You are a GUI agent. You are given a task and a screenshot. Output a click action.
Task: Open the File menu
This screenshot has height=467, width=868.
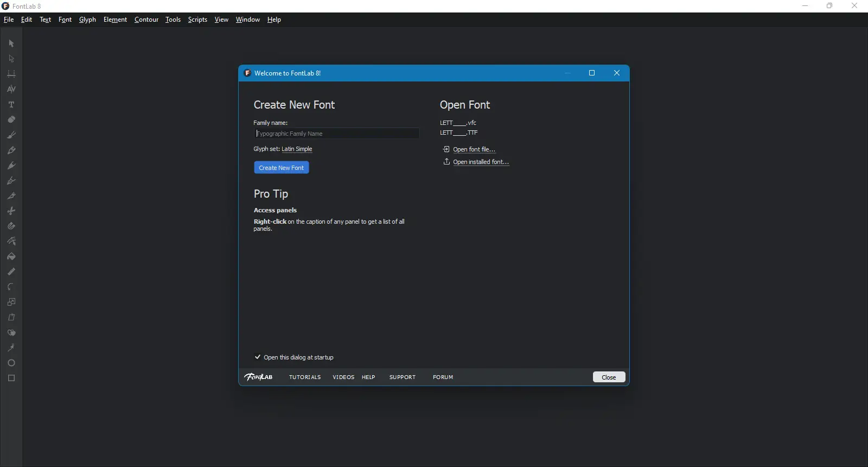(9, 20)
